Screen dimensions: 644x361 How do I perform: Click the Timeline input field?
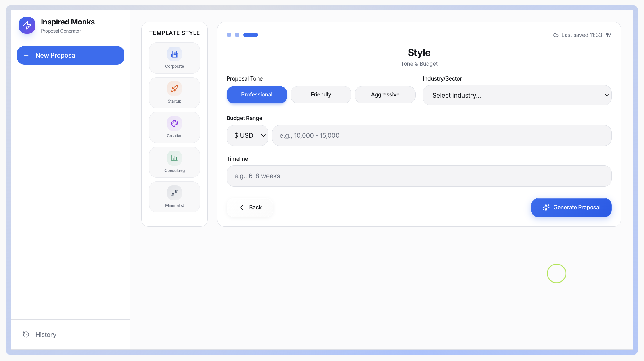(x=419, y=176)
